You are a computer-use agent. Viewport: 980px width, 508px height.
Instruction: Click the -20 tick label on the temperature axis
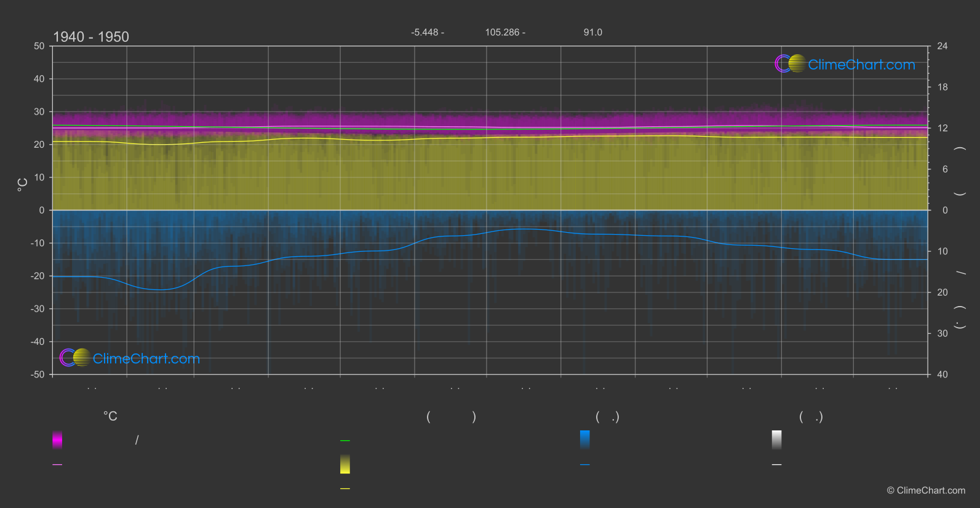coord(38,276)
